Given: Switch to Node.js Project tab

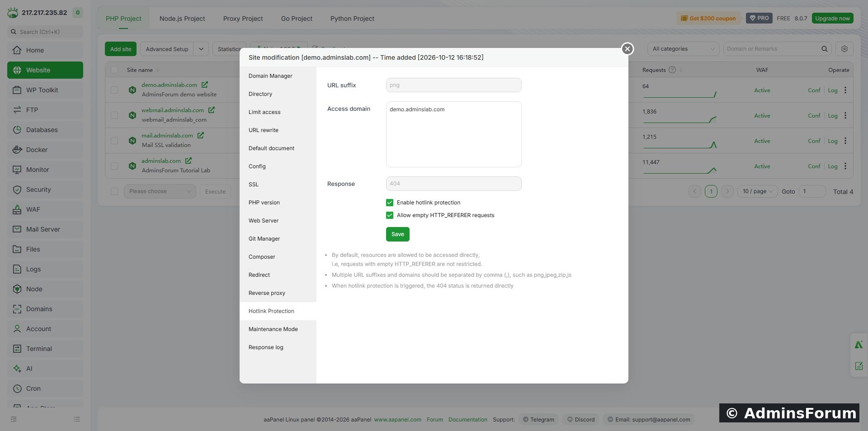Looking at the screenshot, I should point(182,19).
